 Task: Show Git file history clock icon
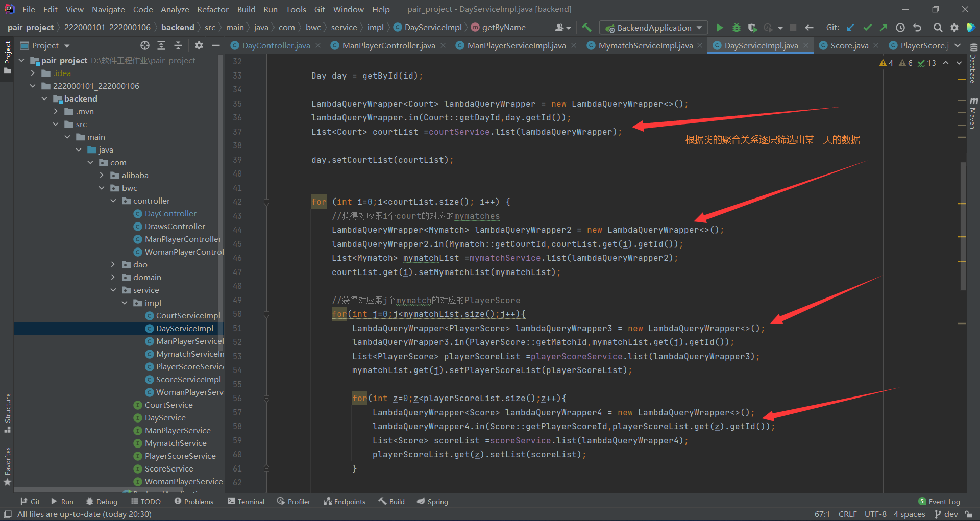pyautogui.click(x=900, y=28)
